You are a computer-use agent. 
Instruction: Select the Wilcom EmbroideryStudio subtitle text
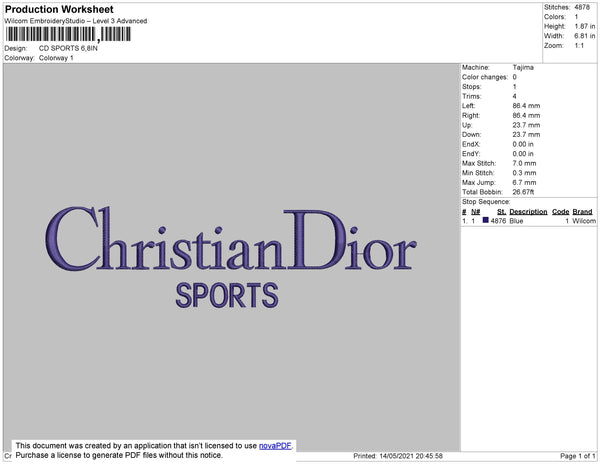[75, 21]
